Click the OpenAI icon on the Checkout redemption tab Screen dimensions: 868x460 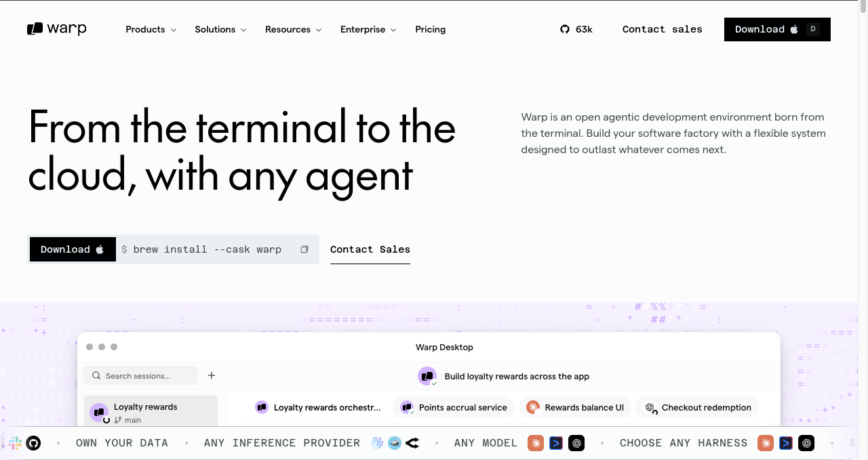click(x=650, y=407)
